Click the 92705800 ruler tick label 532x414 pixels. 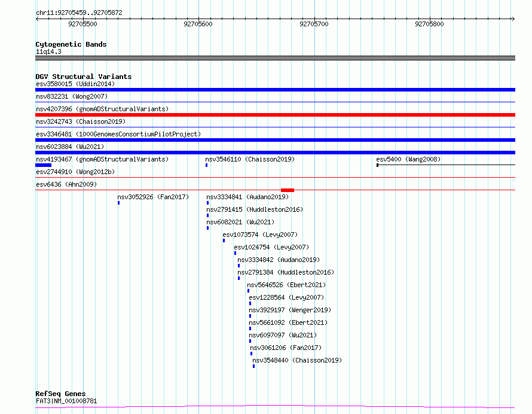pos(429,24)
